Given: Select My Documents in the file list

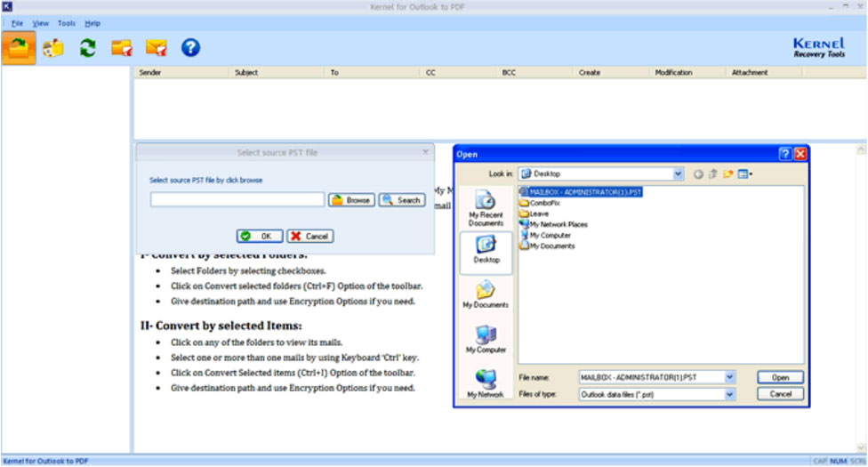Looking at the screenshot, I should 548,246.
